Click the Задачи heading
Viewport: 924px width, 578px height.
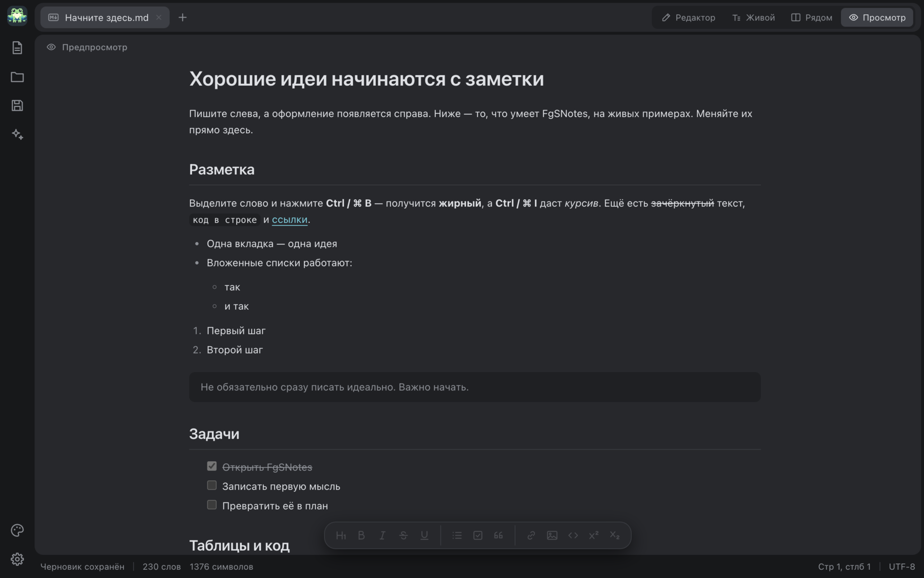(214, 434)
